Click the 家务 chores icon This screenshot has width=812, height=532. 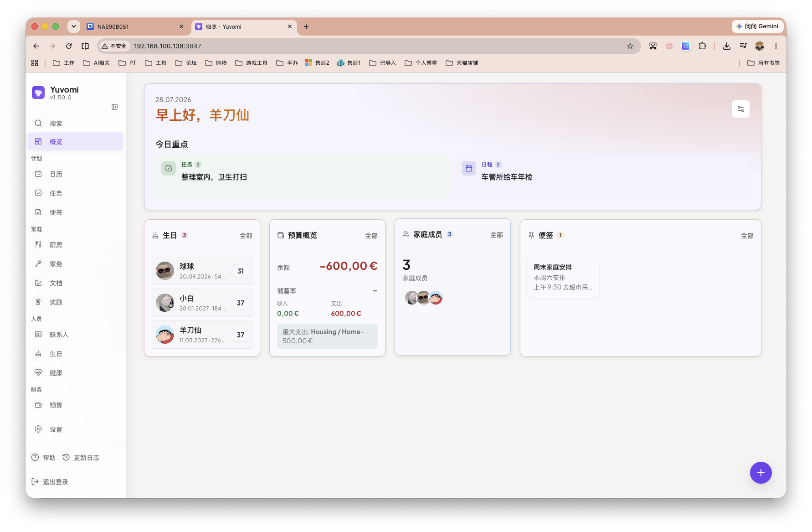coord(38,263)
